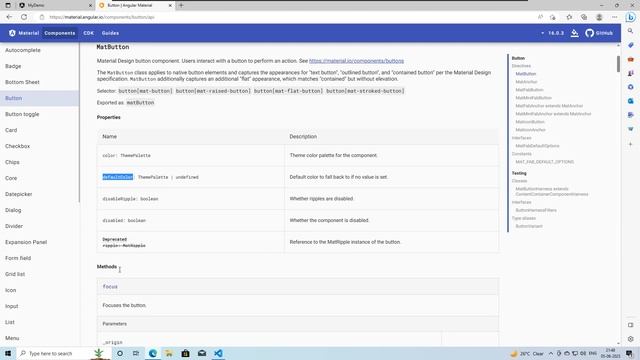Open a new browser tab

tap(181, 5)
